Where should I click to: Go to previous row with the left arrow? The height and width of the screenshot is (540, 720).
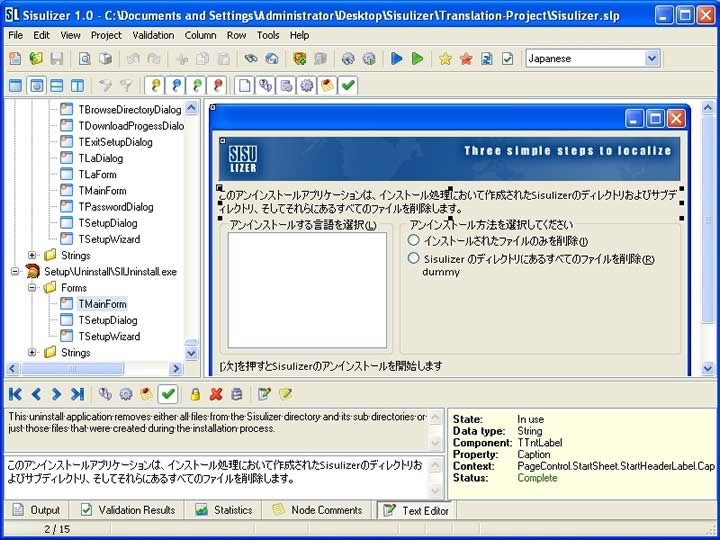click(36, 394)
